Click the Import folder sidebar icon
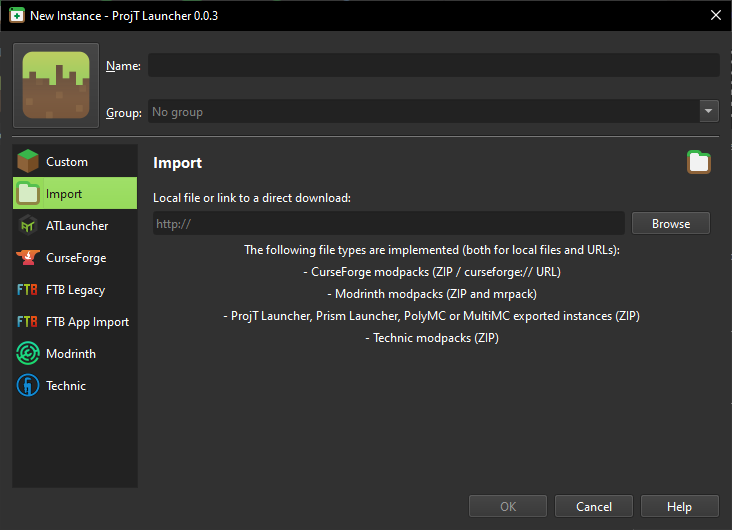732x530 pixels. [28, 193]
